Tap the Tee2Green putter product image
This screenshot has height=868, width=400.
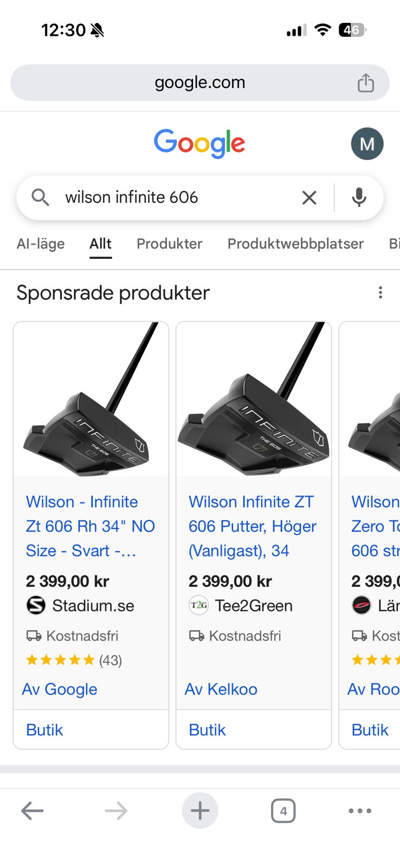click(254, 400)
